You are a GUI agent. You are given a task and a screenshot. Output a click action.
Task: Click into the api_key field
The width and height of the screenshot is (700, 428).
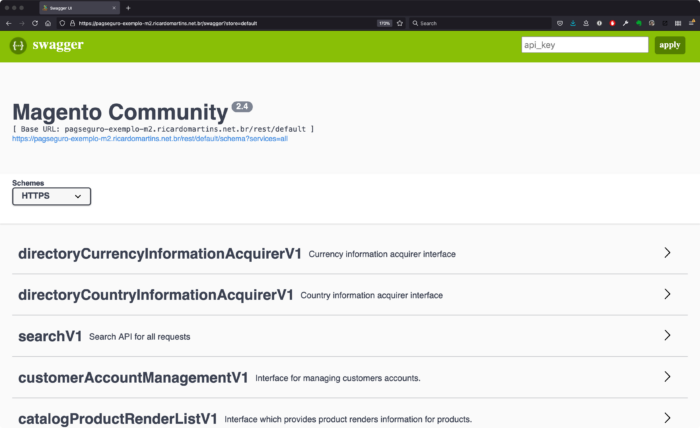585,45
